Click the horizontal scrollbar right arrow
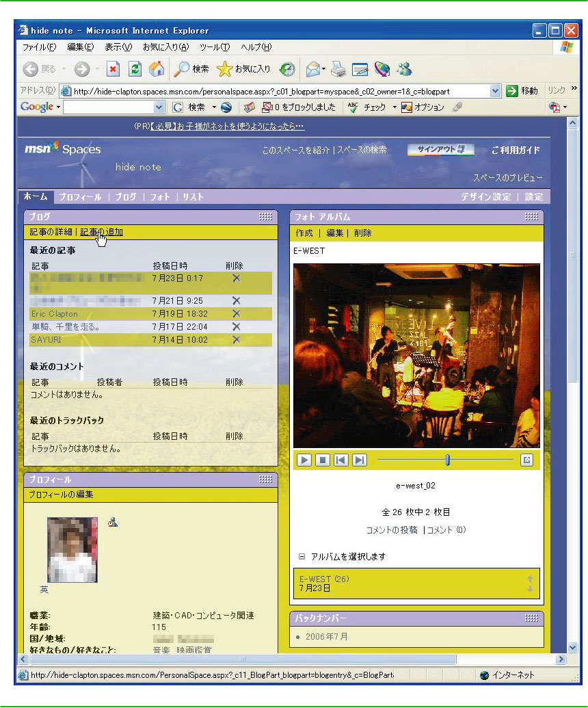Viewport: 588px width, 708px height. click(561, 659)
